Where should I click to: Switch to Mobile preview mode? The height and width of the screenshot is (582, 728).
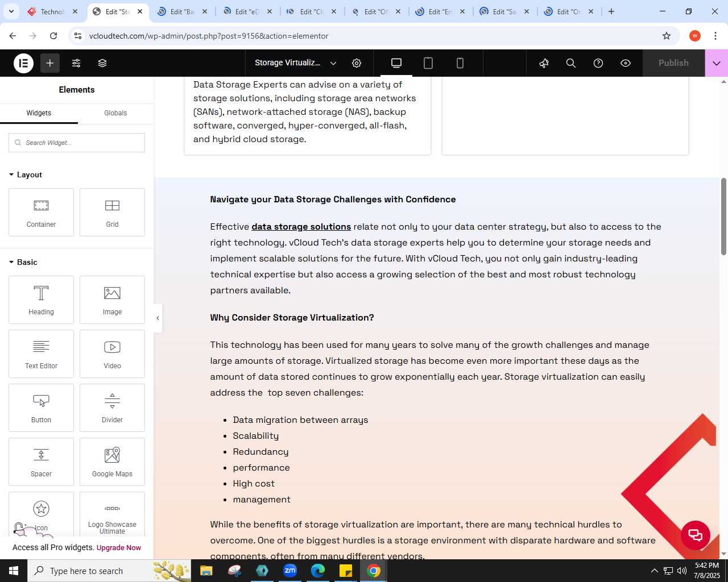pos(460,63)
